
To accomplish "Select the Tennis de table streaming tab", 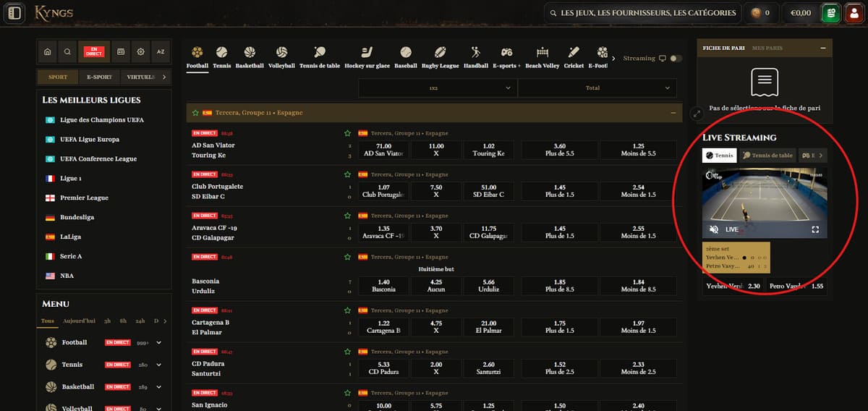I will tap(767, 155).
